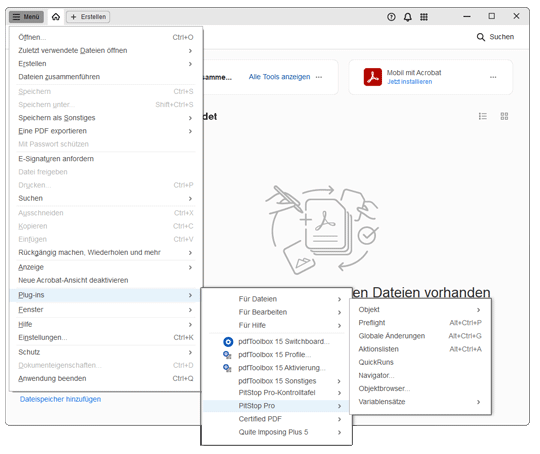Open Objektbrowser... entry
540x454 pixels.
tap(420, 388)
